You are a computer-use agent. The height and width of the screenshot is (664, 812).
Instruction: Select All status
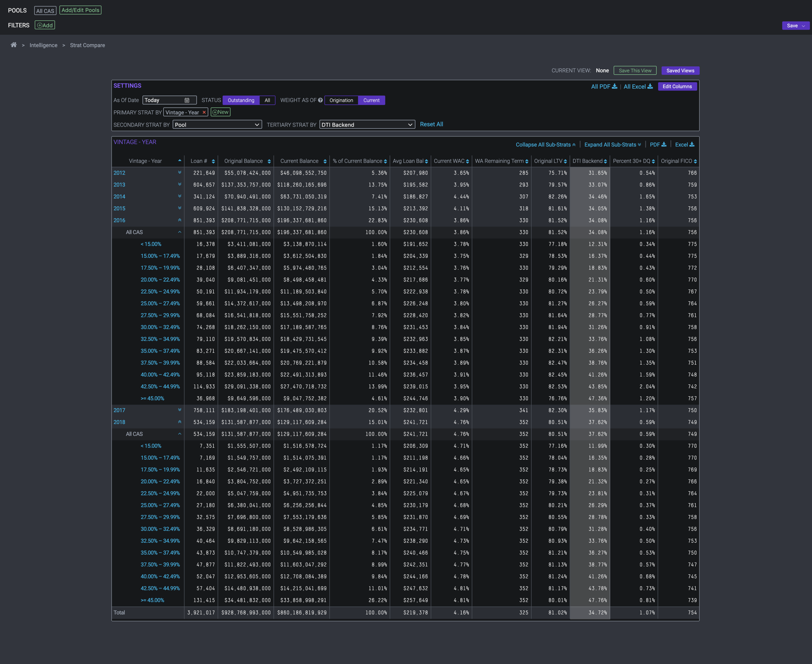[x=267, y=100]
